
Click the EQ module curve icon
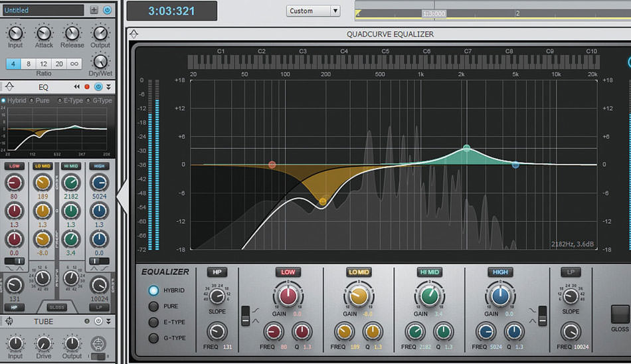(x=10, y=86)
